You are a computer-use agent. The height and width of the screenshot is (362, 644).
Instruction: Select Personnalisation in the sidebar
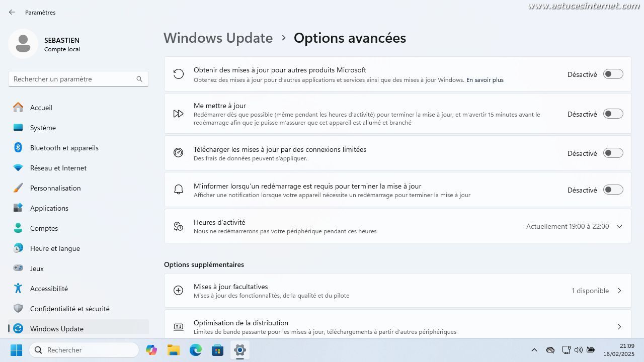(55, 188)
